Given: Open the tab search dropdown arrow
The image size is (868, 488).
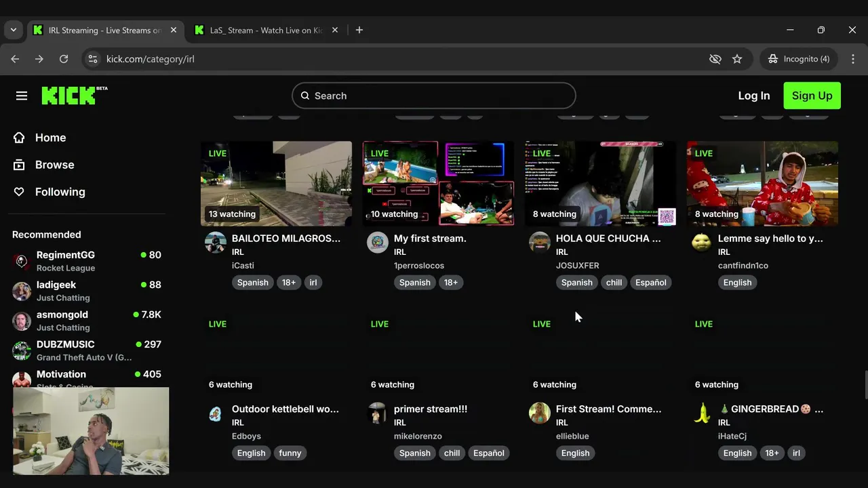Looking at the screenshot, I should click(13, 30).
